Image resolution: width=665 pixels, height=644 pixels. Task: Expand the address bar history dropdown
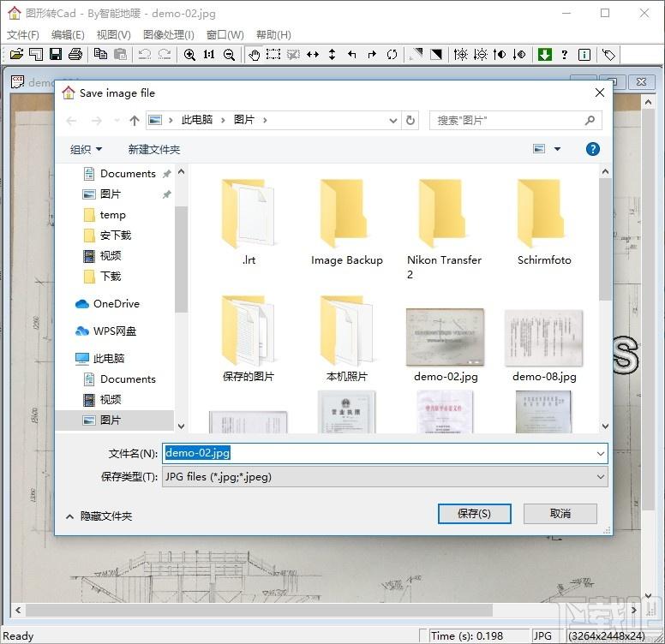coord(393,121)
